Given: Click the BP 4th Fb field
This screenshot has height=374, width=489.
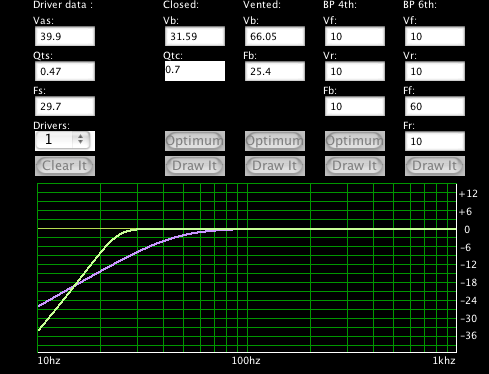Looking at the screenshot, I should (355, 106).
